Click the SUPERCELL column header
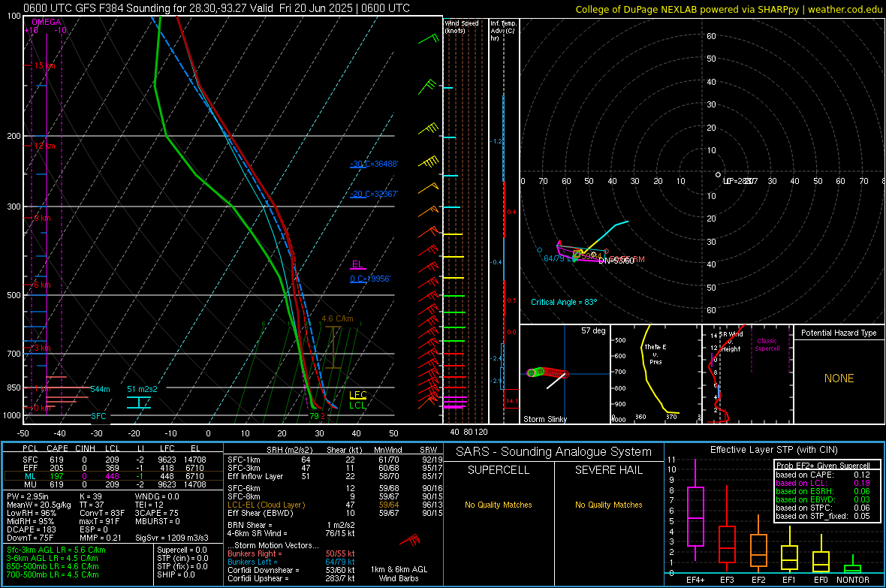Image resolution: width=886 pixels, height=588 pixels. [x=499, y=470]
